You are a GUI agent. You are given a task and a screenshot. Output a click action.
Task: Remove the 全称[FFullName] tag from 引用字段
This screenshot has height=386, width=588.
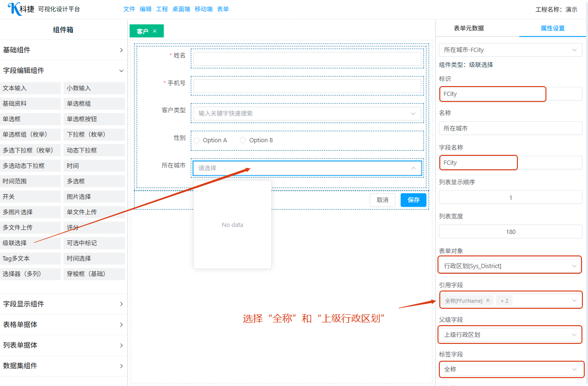(x=488, y=301)
